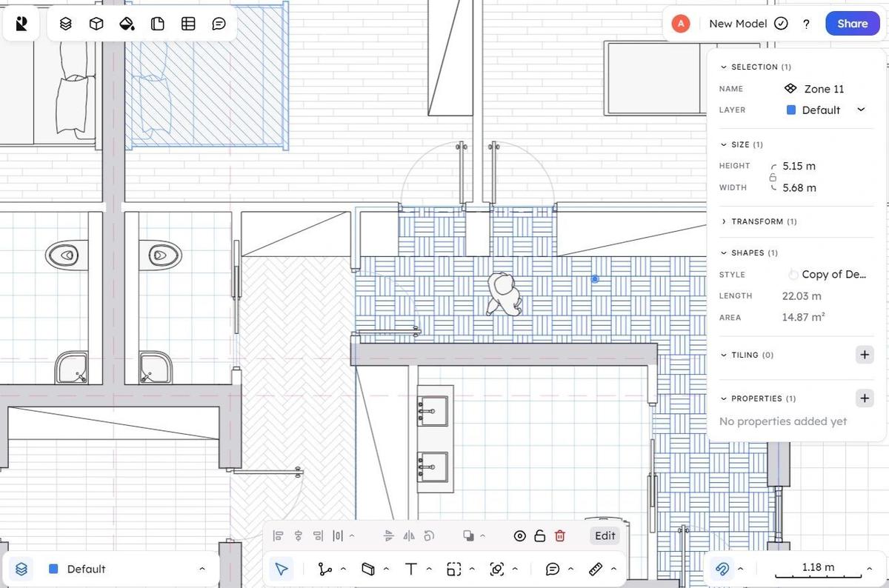Toggle the size aspect ratio lock
The image size is (889, 588).
pyautogui.click(x=773, y=177)
